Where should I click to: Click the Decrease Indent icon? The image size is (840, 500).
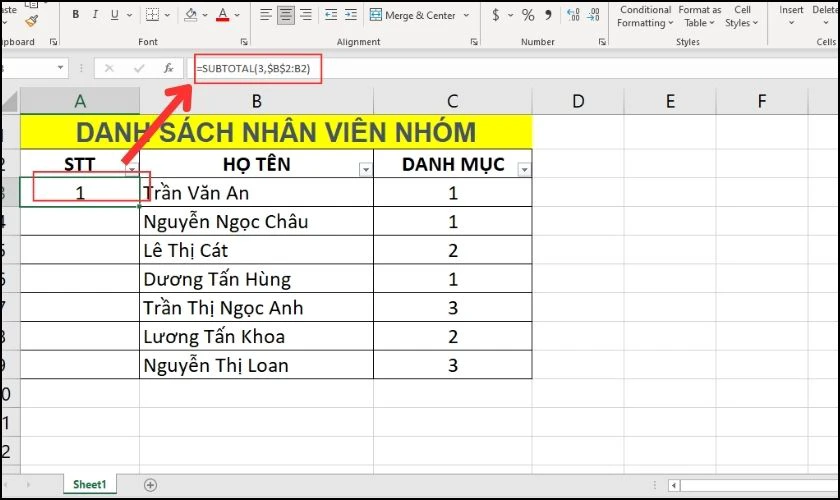tap(331, 14)
